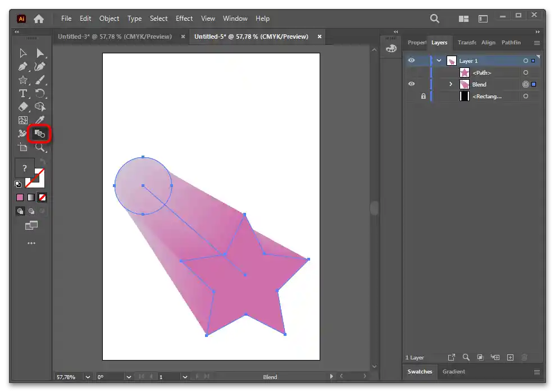Open the zoom level dropdown
This screenshot has width=555, height=392.
click(x=88, y=377)
